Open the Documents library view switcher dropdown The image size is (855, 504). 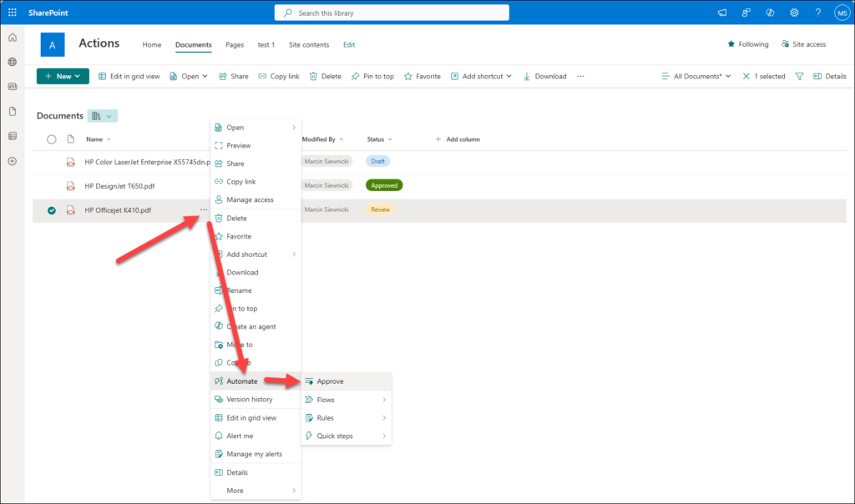[x=103, y=116]
